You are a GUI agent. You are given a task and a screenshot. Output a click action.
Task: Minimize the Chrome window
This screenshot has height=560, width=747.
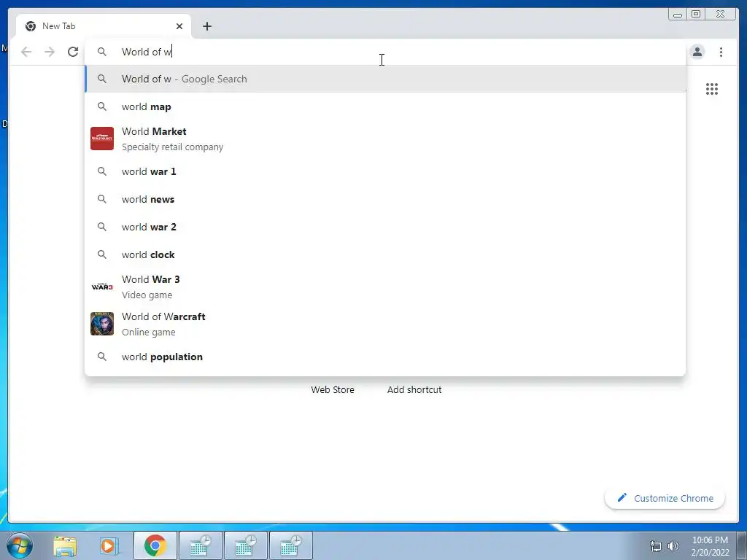tap(678, 15)
